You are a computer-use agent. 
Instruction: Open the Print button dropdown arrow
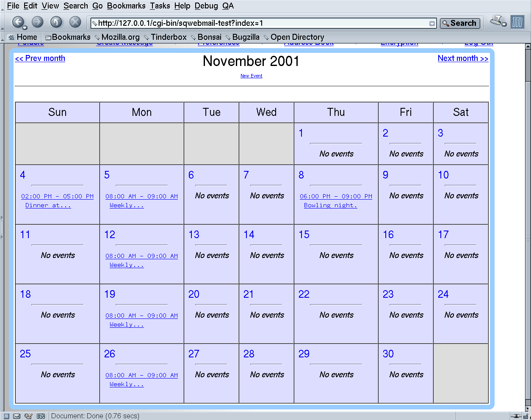(504, 25)
